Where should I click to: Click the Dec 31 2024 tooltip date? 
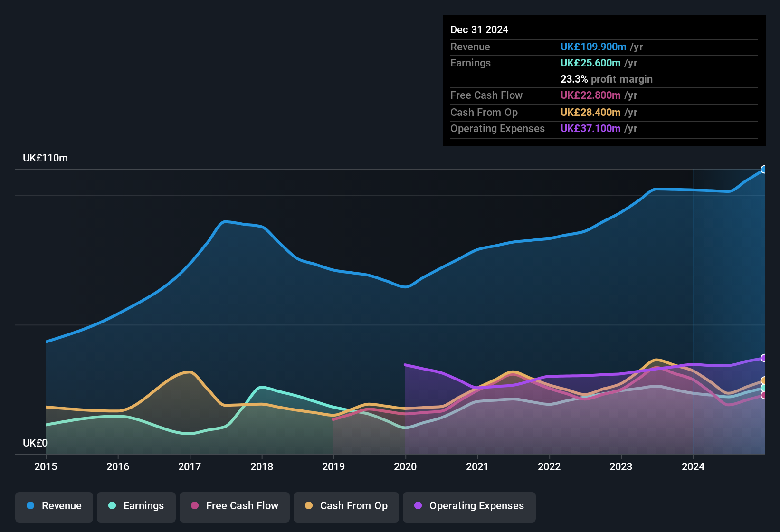(479, 30)
